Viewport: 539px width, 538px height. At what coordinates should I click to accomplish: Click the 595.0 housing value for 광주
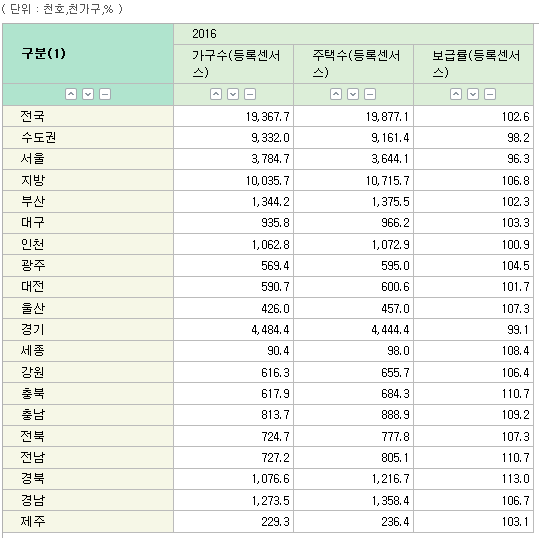click(x=395, y=266)
